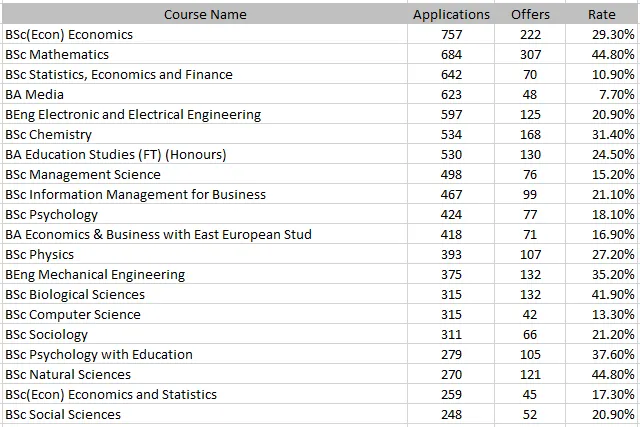Click applications value 642
This screenshot has height=427, width=640.
click(451, 74)
